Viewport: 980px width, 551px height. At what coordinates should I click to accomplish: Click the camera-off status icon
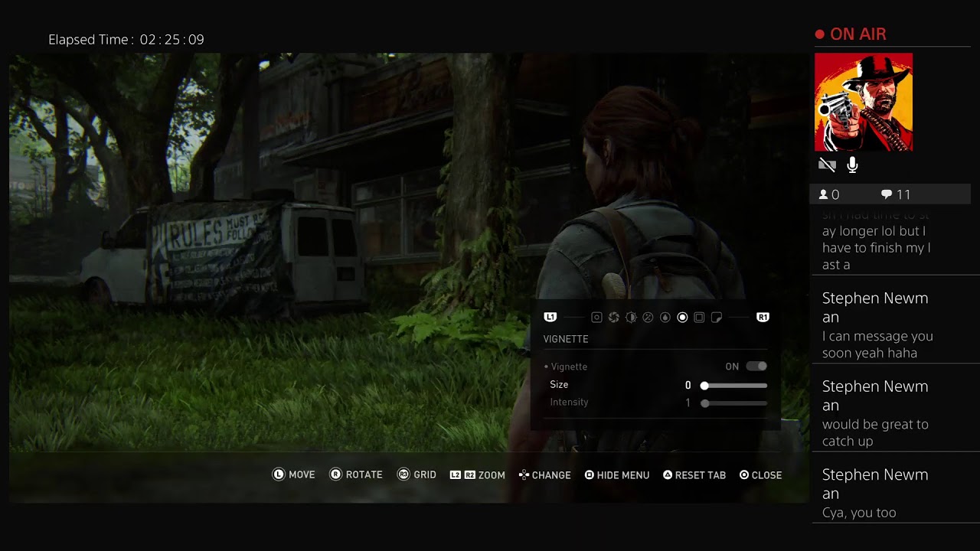click(827, 165)
